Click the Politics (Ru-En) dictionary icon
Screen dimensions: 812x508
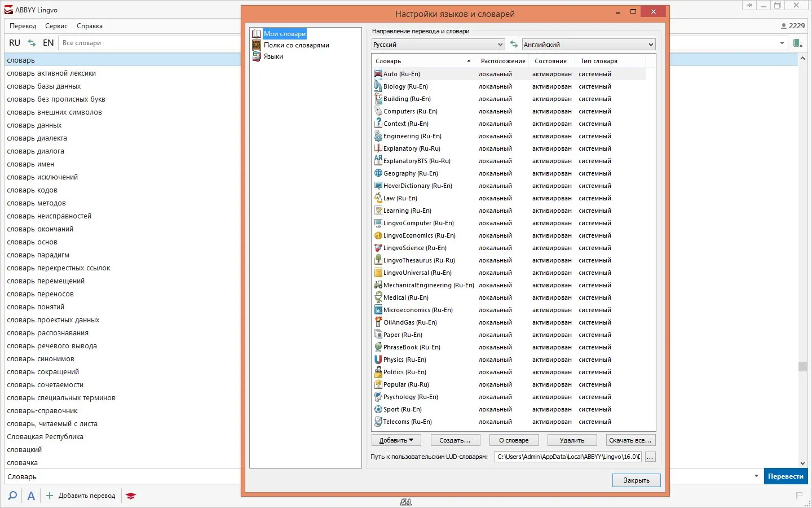click(378, 371)
